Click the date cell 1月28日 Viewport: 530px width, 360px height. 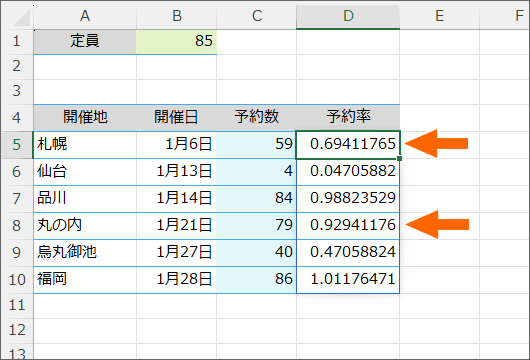click(x=176, y=280)
